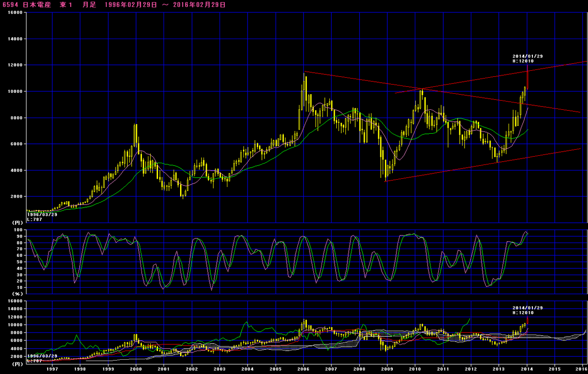Click the "4000" label on the main price axis
This screenshot has height=374, width=588.
point(17,170)
